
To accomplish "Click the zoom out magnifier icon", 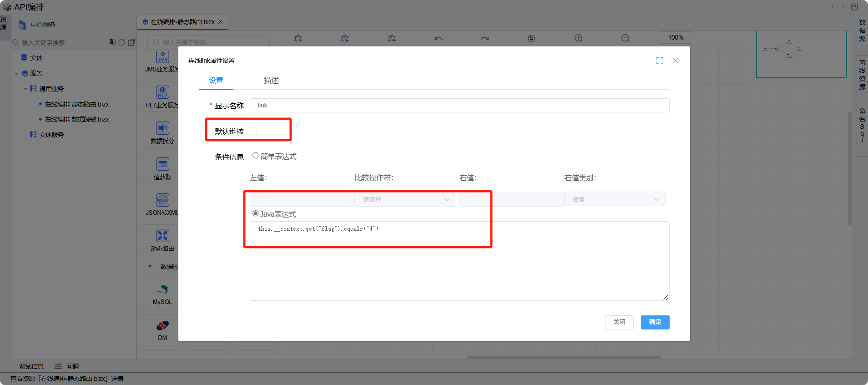I will point(626,38).
